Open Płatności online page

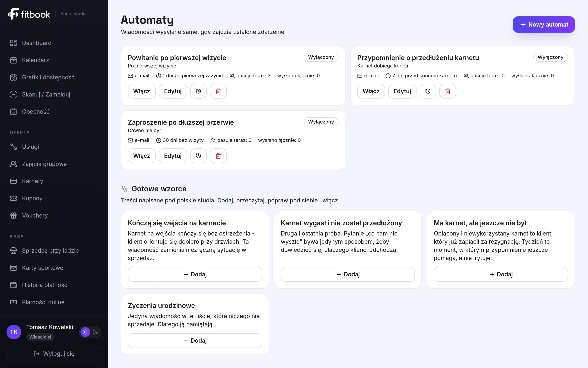point(54,302)
